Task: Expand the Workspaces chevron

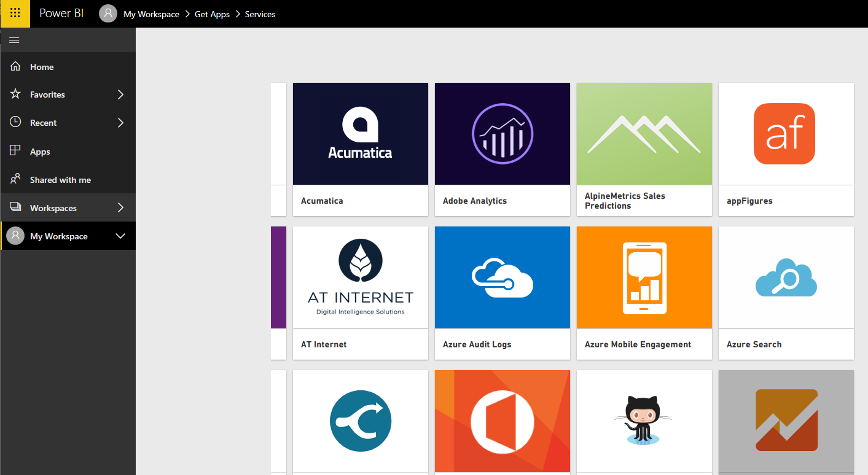Action: coord(120,207)
